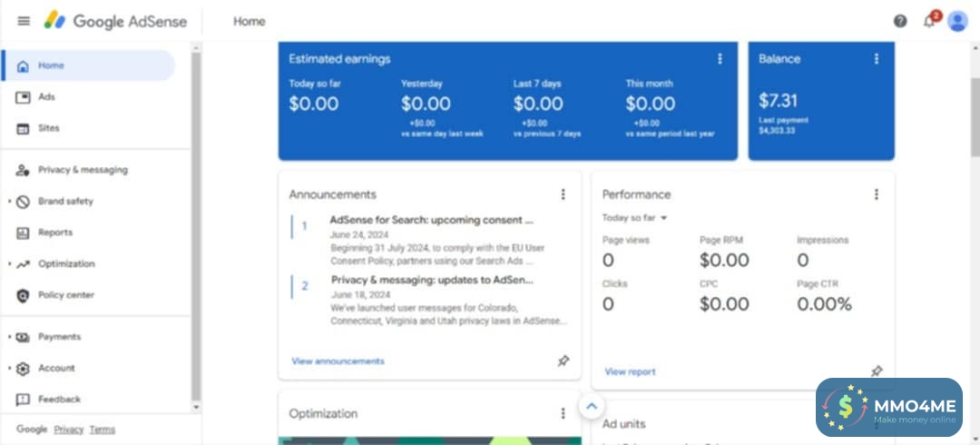Expand the Brand safety section
The height and width of the screenshot is (445, 980).
[10, 202]
